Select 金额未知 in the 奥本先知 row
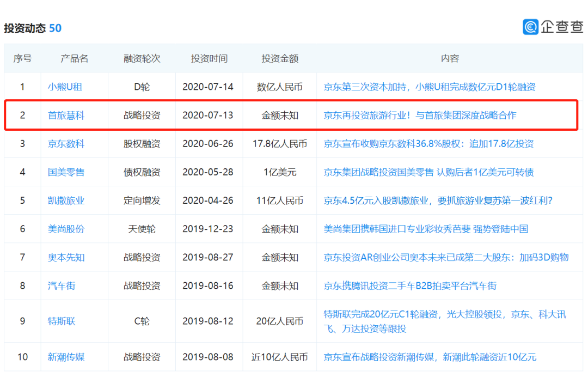This screenshot has width=588, height=383. pos(280,257)
